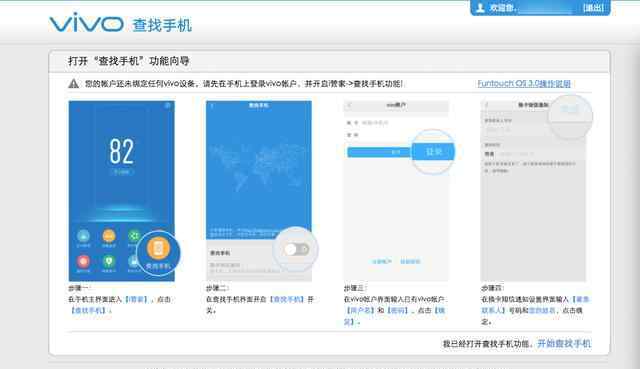The height and width of the screenshot is (369, 640).
Task: Click the 退出 logout link
Action: click(593, 7)
